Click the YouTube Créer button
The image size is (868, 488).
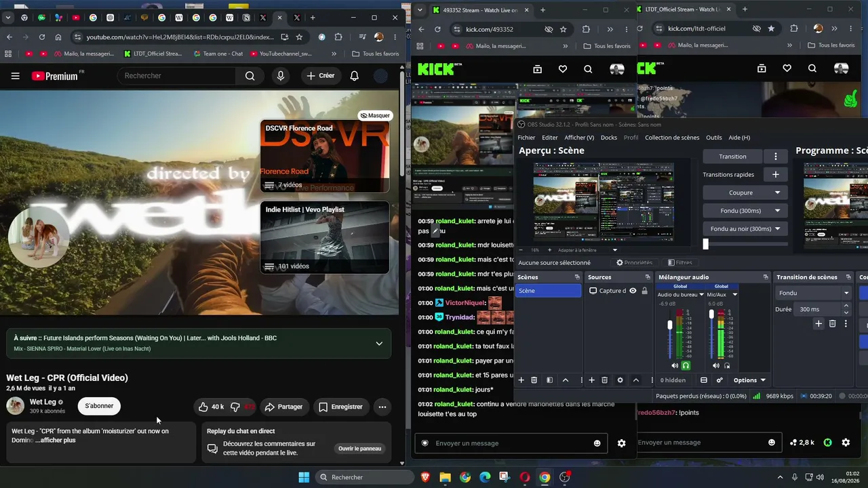(320, 76)
